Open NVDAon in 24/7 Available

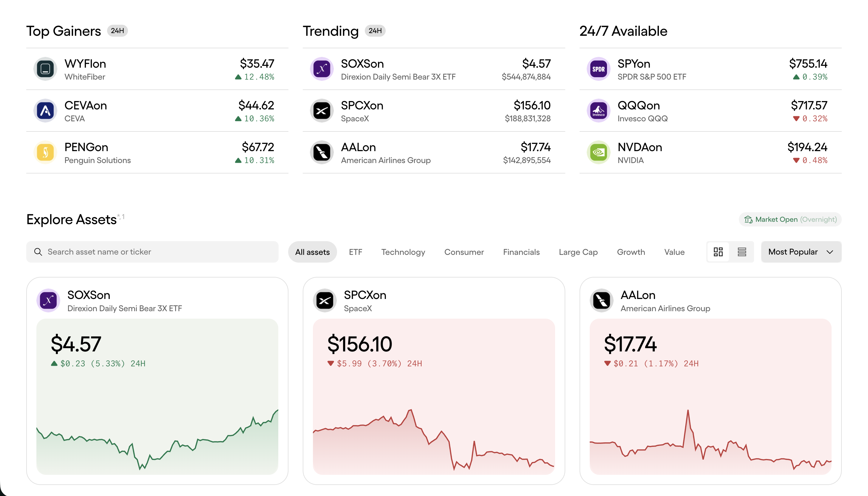(710, 153)
